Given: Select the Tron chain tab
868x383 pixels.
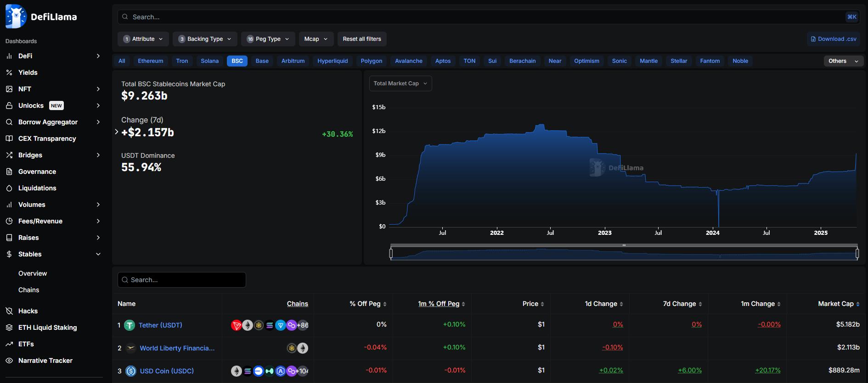Looking at the screenshot, I should click(x=182, y=61).
